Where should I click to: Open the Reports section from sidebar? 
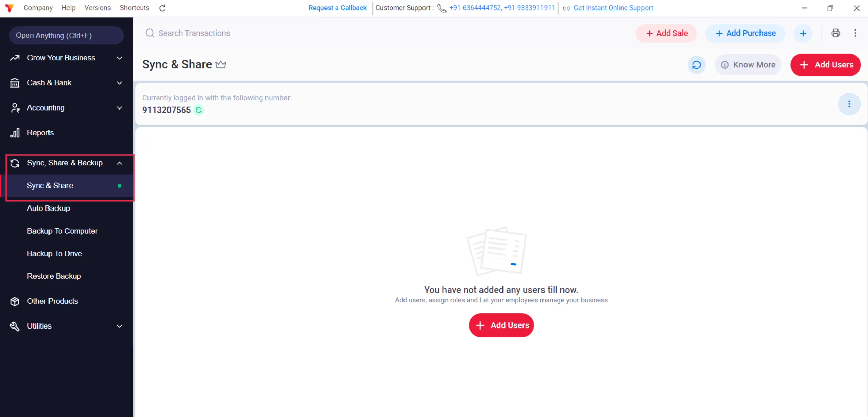click(40, 132)
